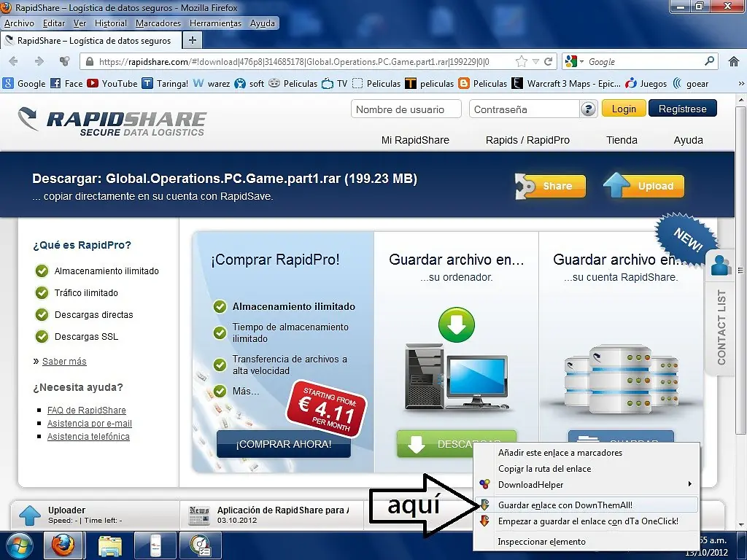Open a new tab with plus button

(x=193, y=41)
